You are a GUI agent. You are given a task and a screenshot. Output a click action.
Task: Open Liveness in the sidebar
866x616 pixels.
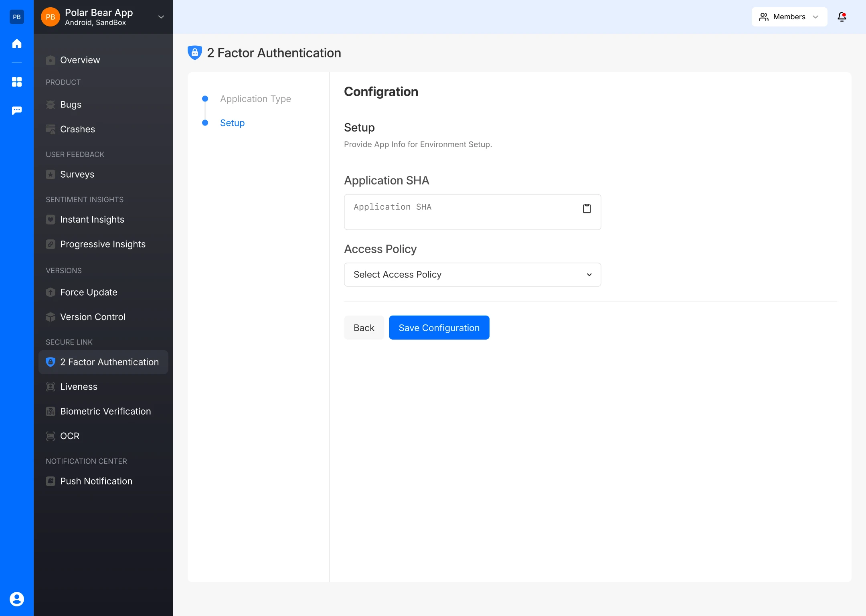79,387
